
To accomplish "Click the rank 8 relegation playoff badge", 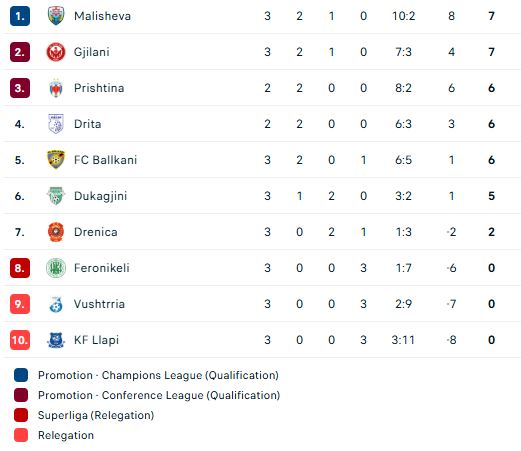I will (20, 268).
